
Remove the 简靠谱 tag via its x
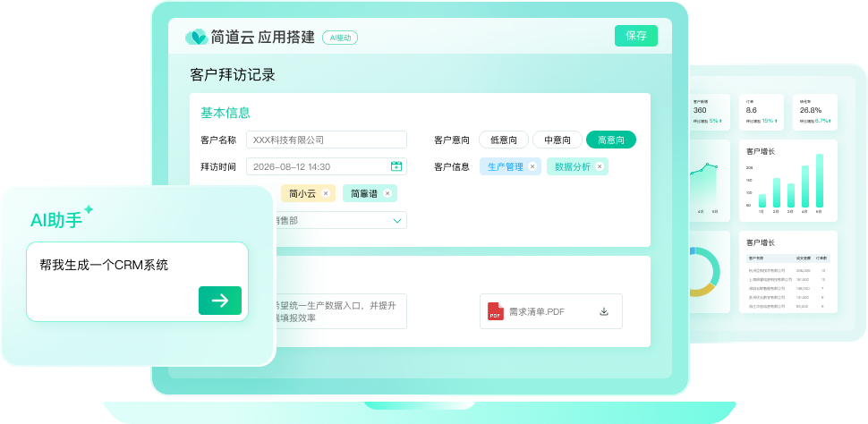(x=387, y=193)
